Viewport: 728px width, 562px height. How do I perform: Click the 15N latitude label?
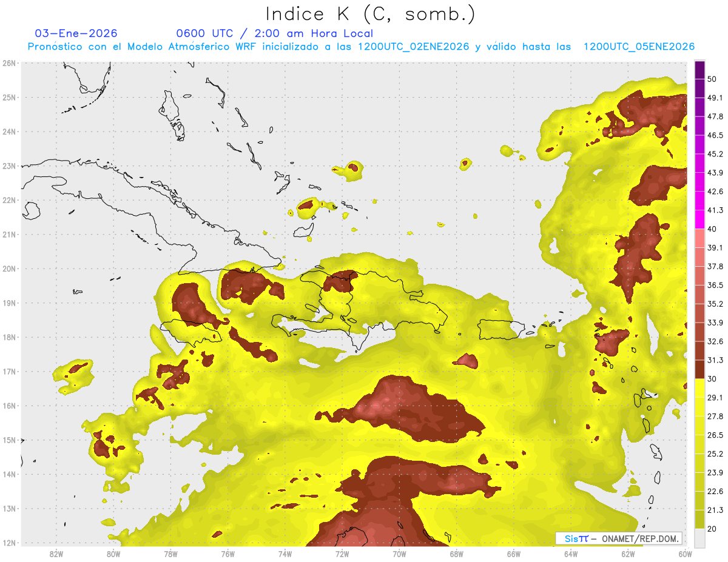click(9, 440)
